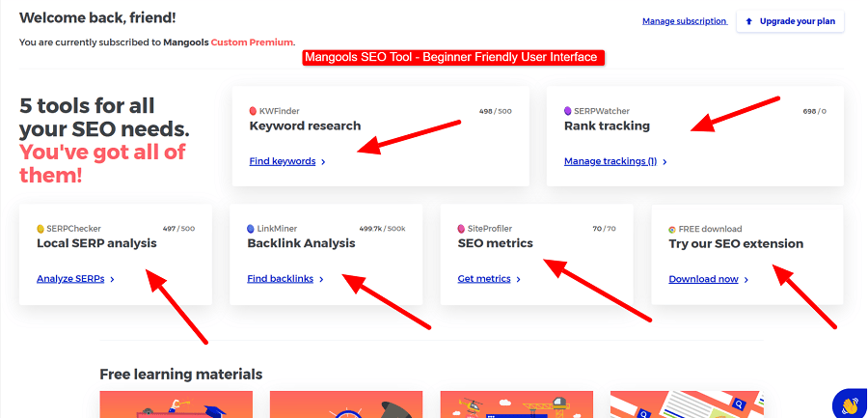This screenshot has height=418, width=868.
Task: Click the Analyze SERPs link
Action: [x=70, y=279]
